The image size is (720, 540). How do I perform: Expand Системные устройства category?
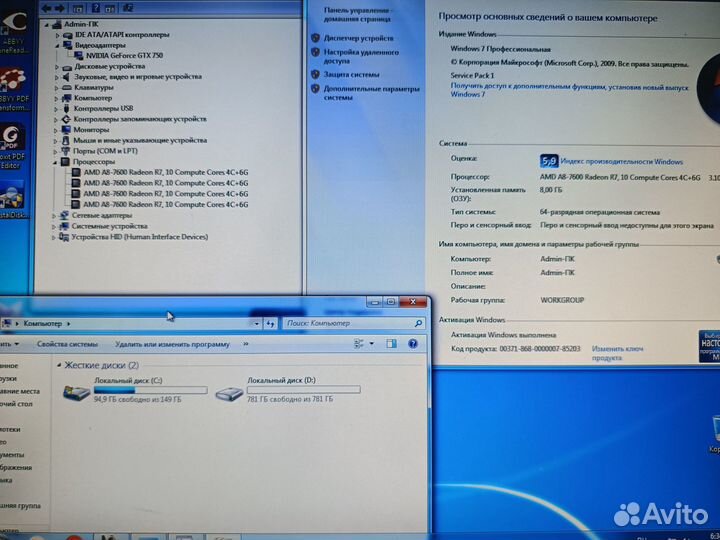(54, 226)
